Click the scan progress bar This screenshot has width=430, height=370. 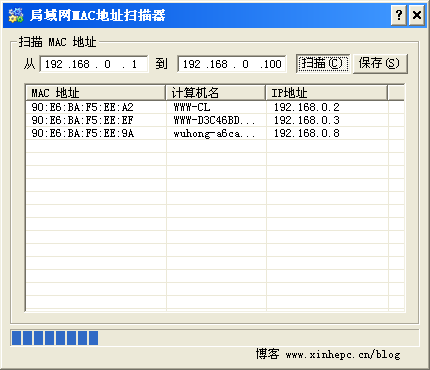point(215,338)
